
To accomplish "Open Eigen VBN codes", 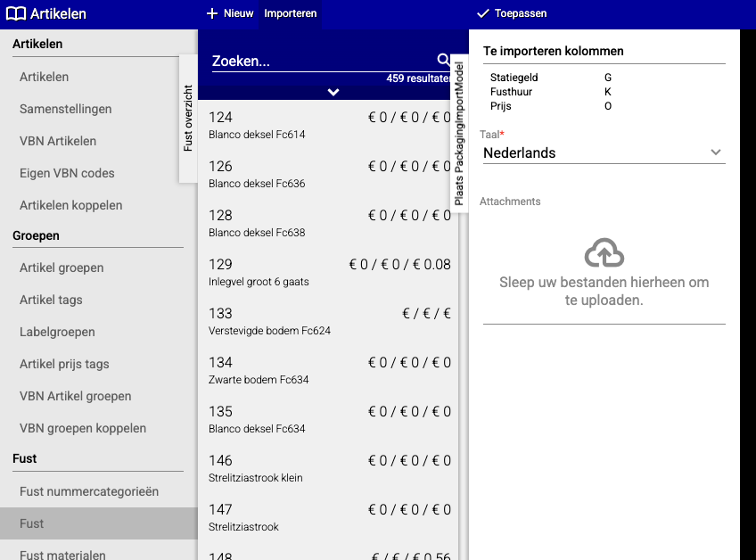I will click(x=67, y=173).
